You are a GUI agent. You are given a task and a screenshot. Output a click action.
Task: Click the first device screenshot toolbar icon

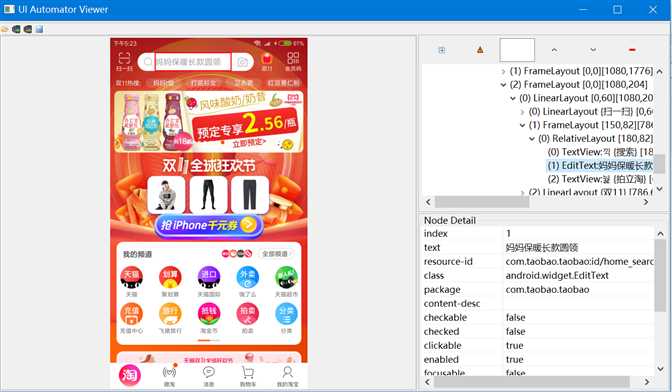(x=16, y=29)
